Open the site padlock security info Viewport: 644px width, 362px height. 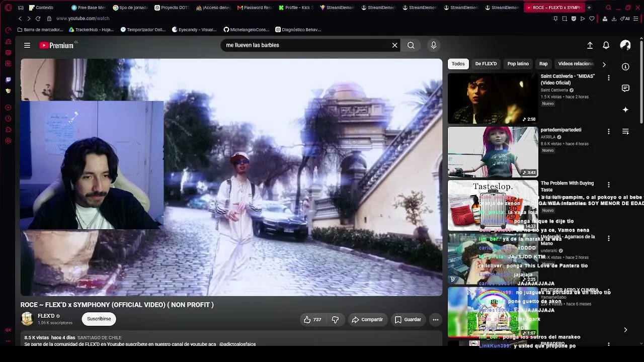pos(49,19)
